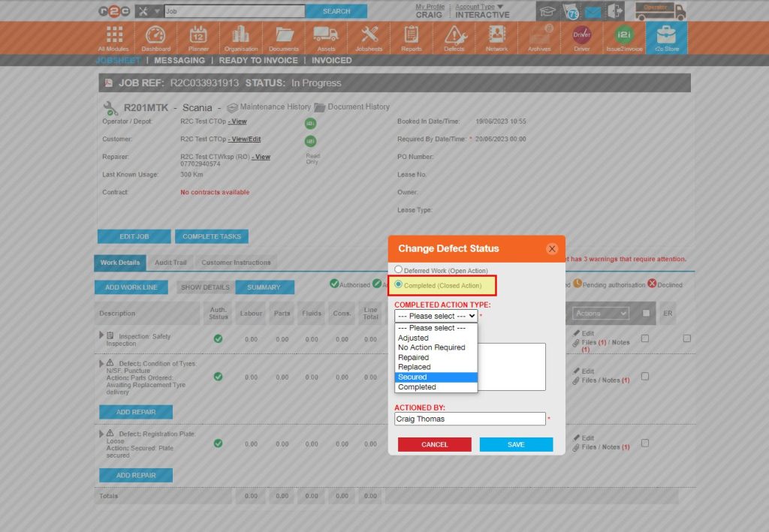Go to the Assets truck icon
This screenshot has height=532, width=769.
(x=326, y=38)
